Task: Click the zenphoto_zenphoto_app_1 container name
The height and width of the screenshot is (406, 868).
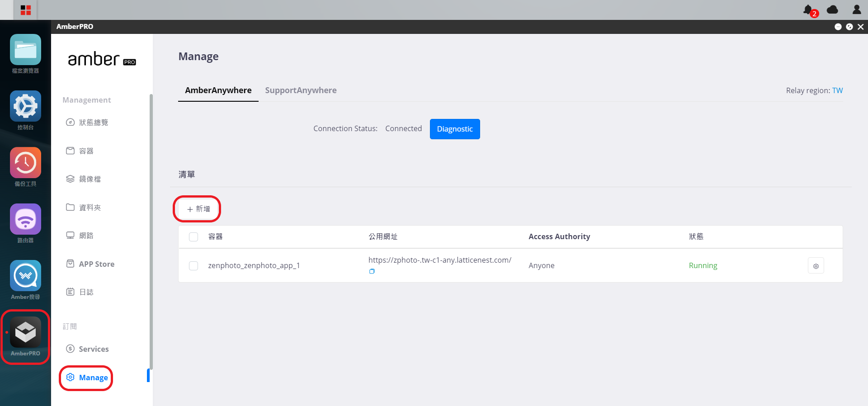Action: point(254,266)
